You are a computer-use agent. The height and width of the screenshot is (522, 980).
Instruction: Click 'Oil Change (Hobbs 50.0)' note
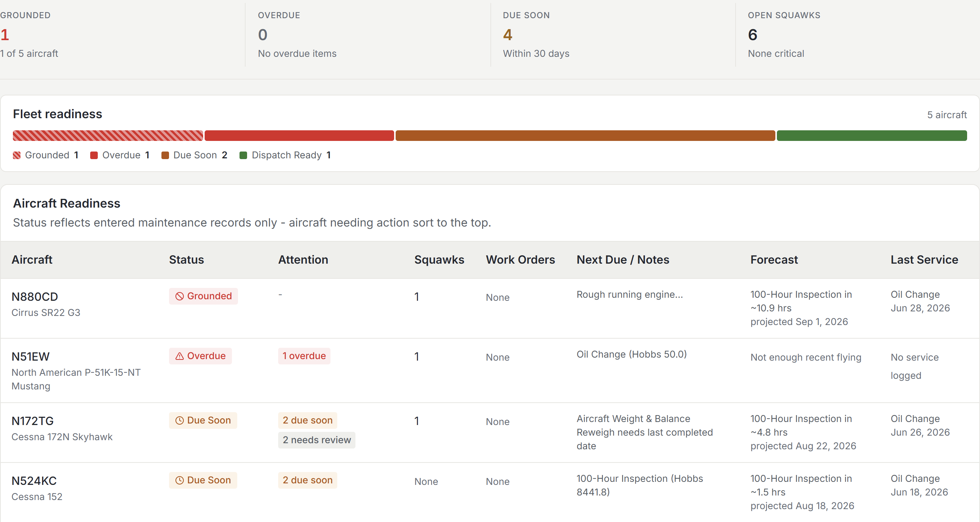pos(632,355)
